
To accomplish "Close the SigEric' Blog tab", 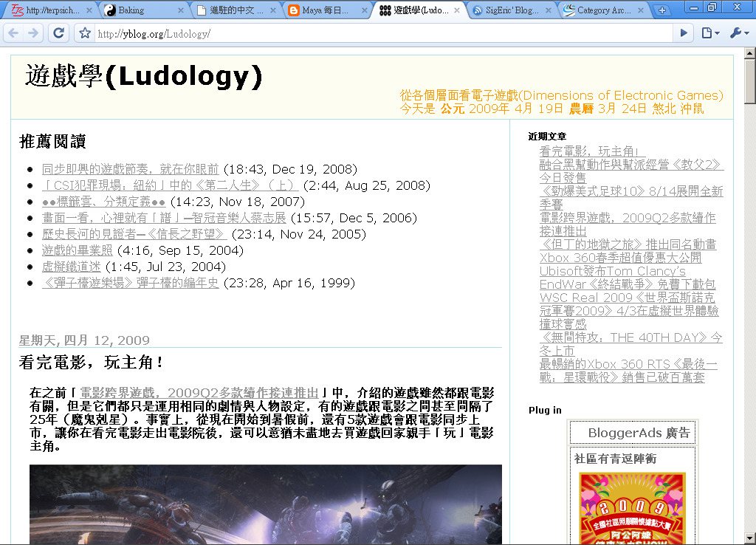I will pos(549,10).
